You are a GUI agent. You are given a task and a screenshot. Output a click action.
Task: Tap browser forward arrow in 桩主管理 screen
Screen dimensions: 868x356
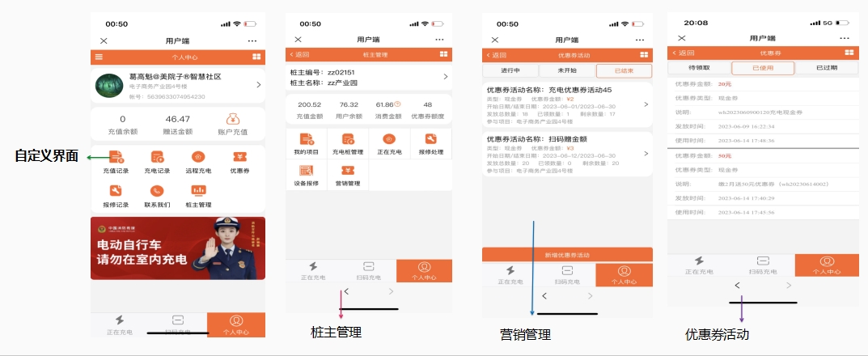coord(391,291)
